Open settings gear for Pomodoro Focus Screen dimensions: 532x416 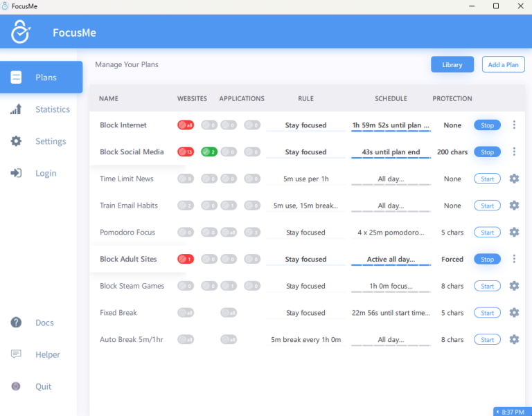514,233
